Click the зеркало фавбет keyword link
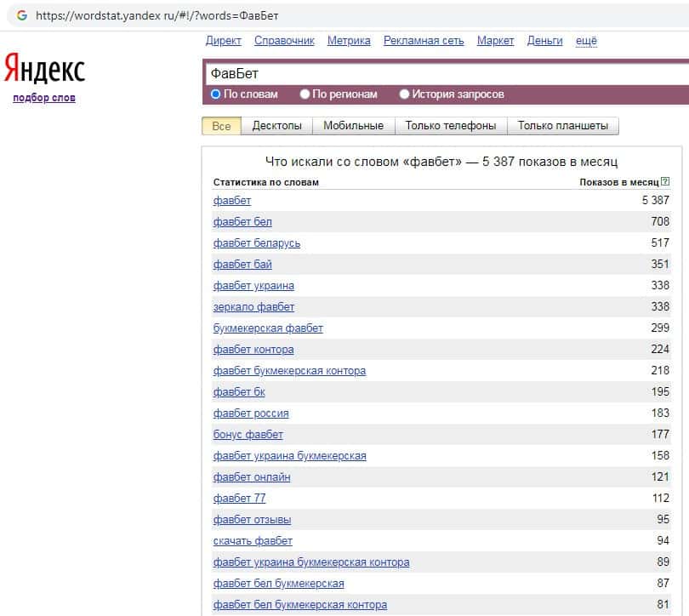The width and height of the screenshot is (689, 616). pyautogui.click(x=253, y=307)
